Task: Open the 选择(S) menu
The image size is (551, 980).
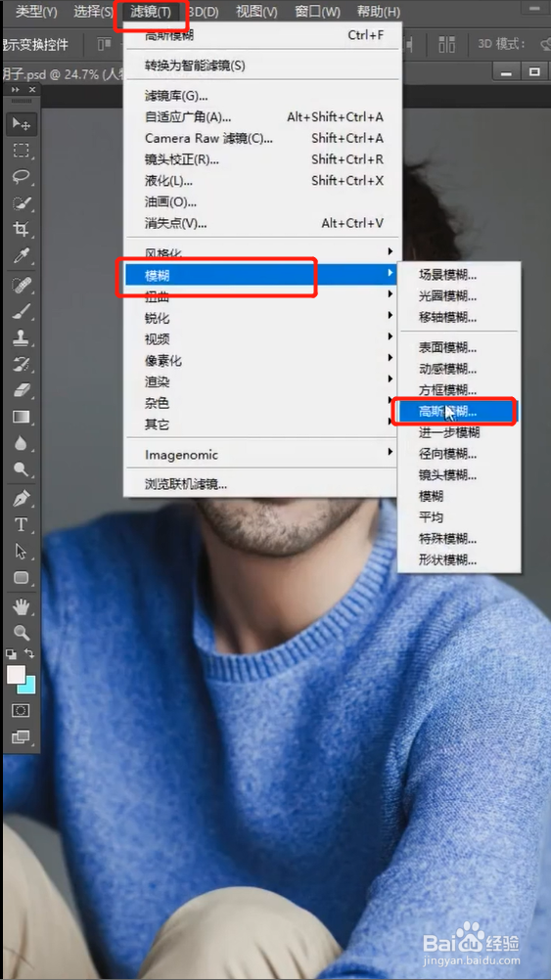Action: (93, 12)
